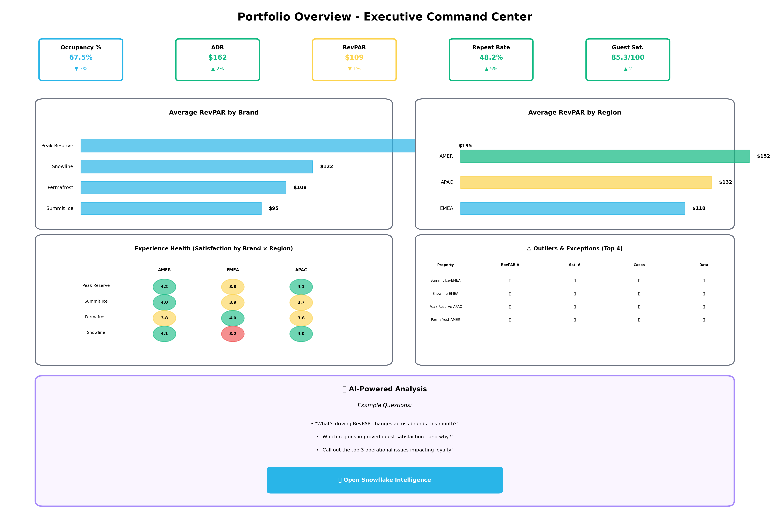Click the Sat. Δ icon for Peak Reserve-APAC
Image resolution: width=775 pixels, height=532 pixels.
tap(575, 306)
